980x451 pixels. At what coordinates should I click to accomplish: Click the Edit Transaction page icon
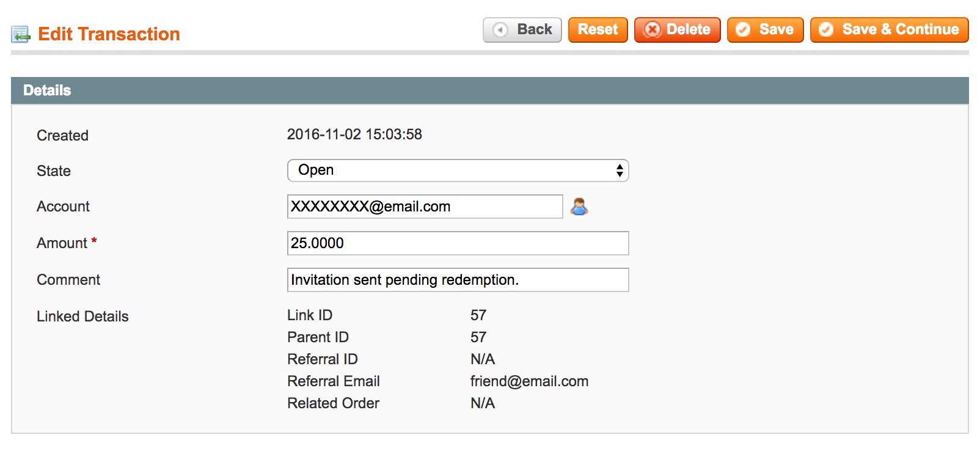[x=21, y=34]
